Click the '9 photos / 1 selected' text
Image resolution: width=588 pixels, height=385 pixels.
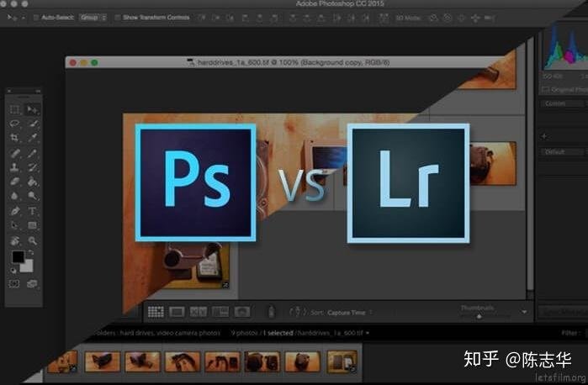(x=262, y=333)
